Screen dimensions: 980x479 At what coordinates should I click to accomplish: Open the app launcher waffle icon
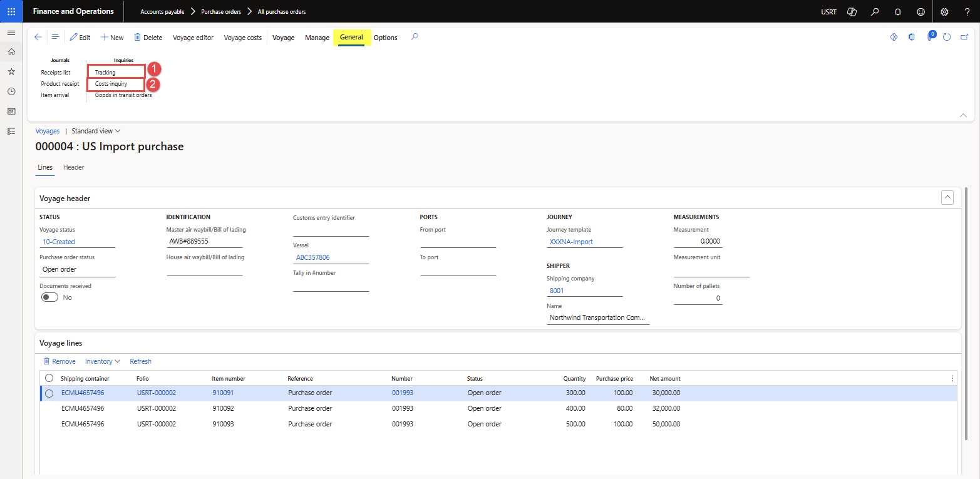[x=11, y=11]
